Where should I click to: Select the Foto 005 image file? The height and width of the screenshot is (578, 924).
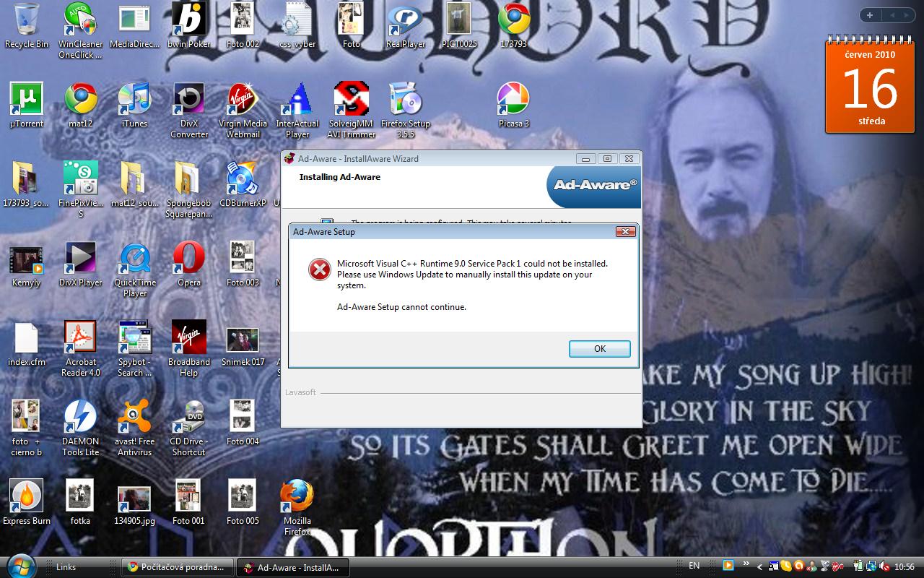[243, 503]
